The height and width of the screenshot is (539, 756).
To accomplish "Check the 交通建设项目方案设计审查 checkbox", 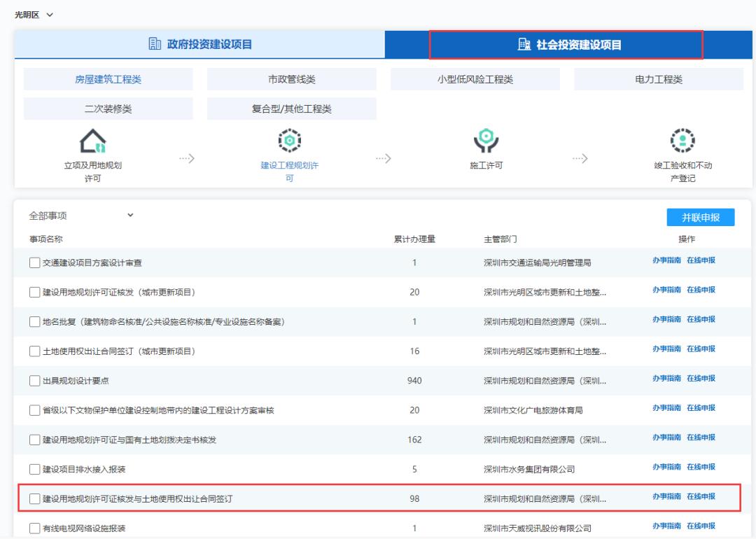I will click(x=35, y=263).
